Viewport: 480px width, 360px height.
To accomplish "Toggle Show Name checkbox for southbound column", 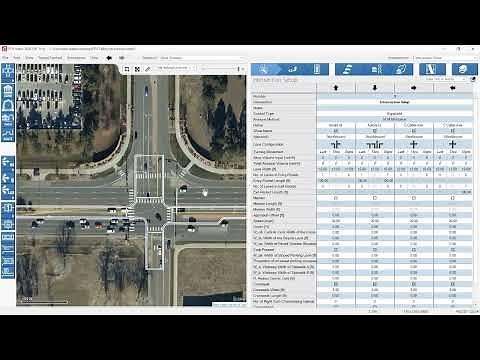I will pos(375,131).
